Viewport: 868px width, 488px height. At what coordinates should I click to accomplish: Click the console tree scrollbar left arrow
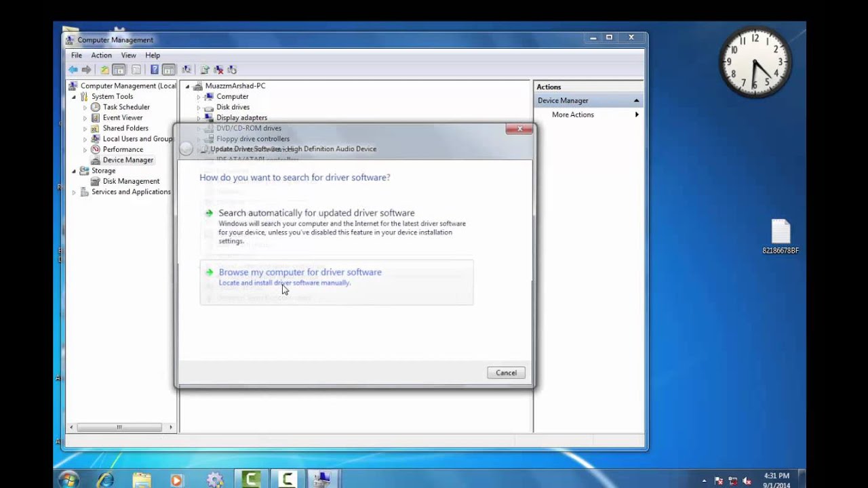[71, 428]
